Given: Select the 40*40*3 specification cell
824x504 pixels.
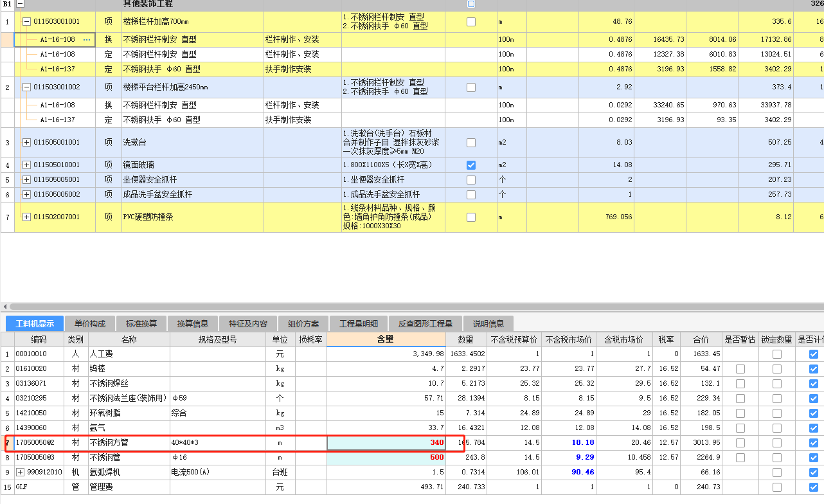Looking at the screenshot, I should coord(219,443).
